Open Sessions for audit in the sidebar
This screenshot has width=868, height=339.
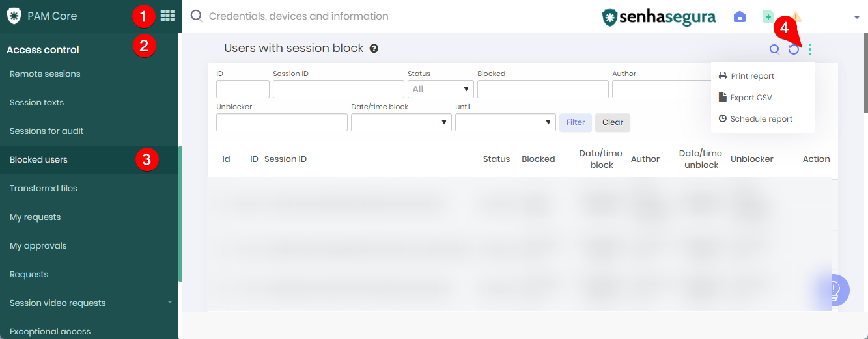coord(47,131)
